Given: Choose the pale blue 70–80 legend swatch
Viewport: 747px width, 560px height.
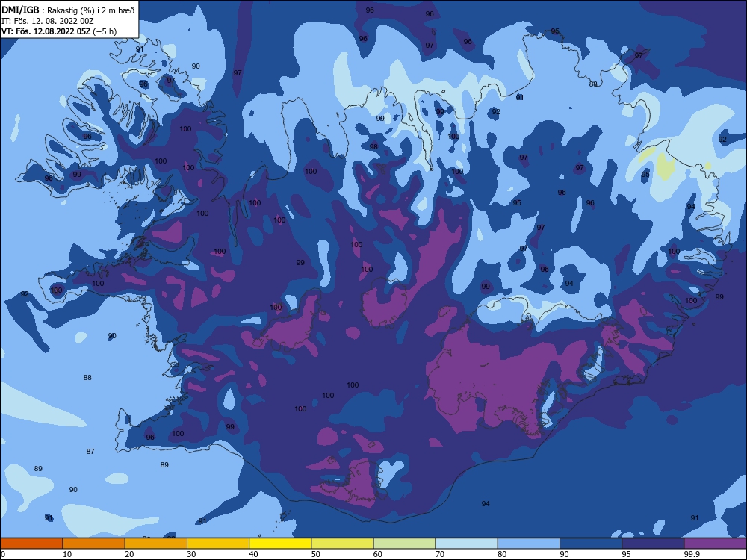Looking at the screenshot, I should pos(467,544).
